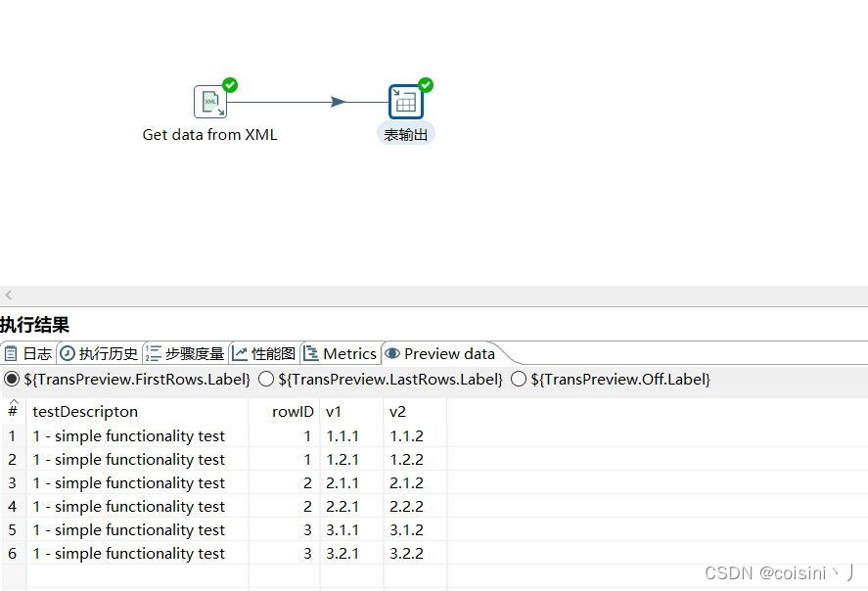The height and width of the screenshot is (591, 868).
Task: Select the Get data from XML step icon
Action: tap(212, 100)
